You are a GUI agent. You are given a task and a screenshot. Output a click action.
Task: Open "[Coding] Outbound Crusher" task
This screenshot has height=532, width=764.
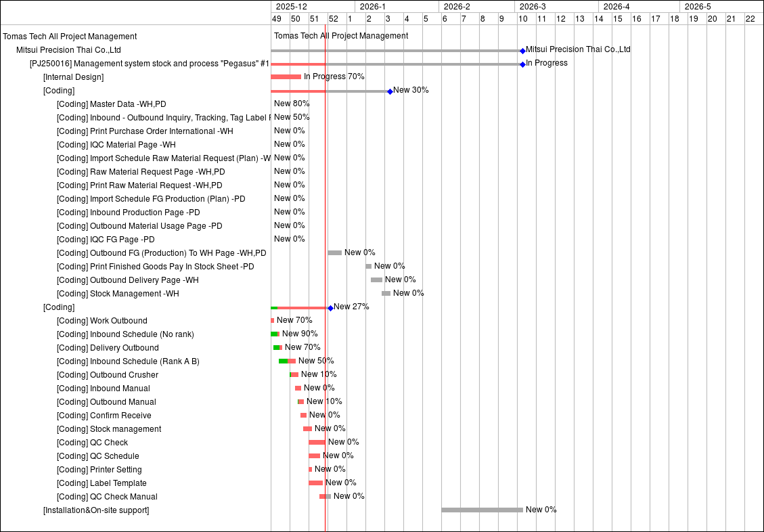pyautogui.click(x=108, y=375)
